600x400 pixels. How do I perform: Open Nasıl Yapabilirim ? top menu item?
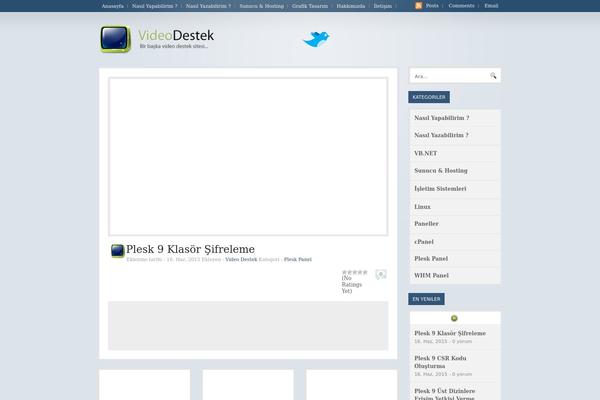coord(155,6)
